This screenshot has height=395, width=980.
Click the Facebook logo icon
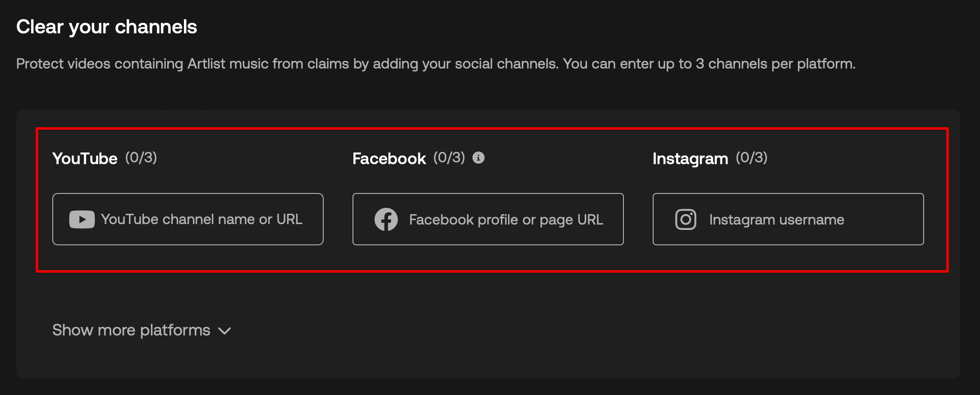click(x=386, y=220)
